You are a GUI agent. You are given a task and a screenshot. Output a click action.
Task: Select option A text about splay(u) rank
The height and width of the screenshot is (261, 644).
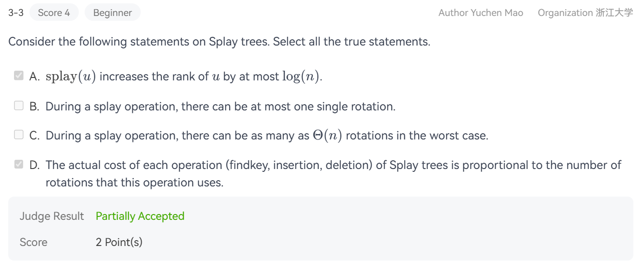point(184,77)
